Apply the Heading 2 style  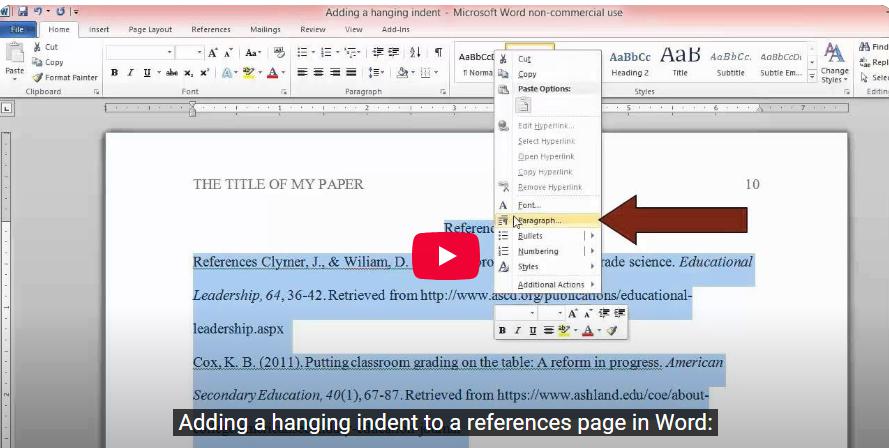pyautogui.click(x=630, y=63)
